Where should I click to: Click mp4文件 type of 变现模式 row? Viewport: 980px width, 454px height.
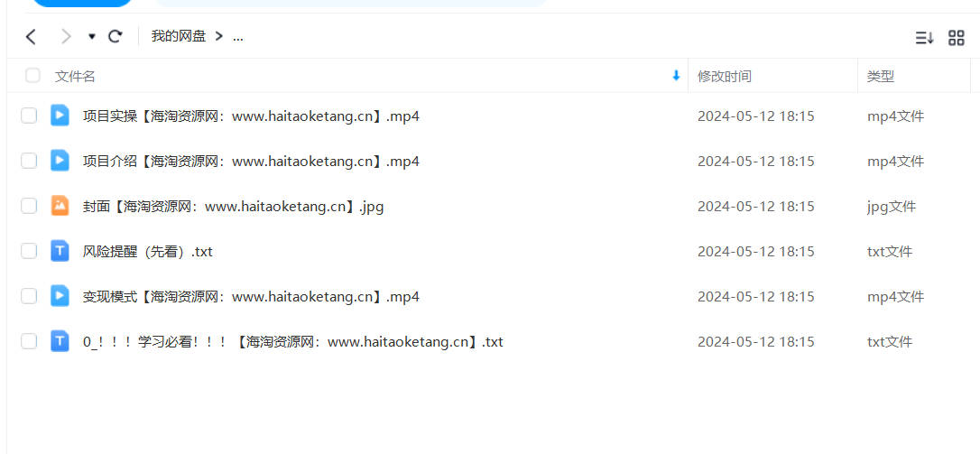pos(895,296)
